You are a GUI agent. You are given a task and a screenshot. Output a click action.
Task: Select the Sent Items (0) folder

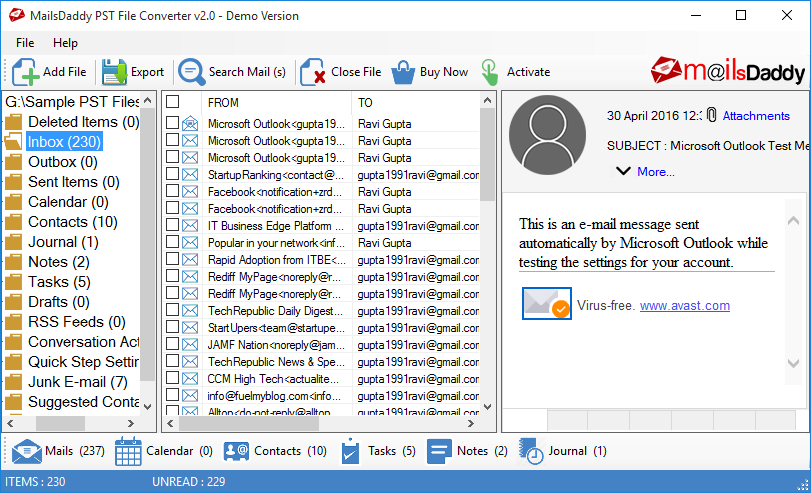pos(73,182)
